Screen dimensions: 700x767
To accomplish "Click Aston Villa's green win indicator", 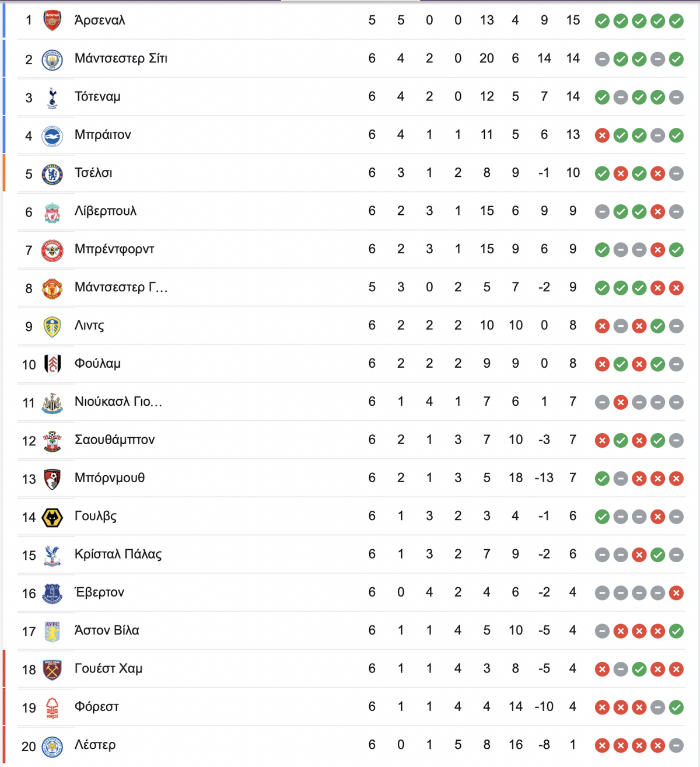I will click(x=676, y=631).
